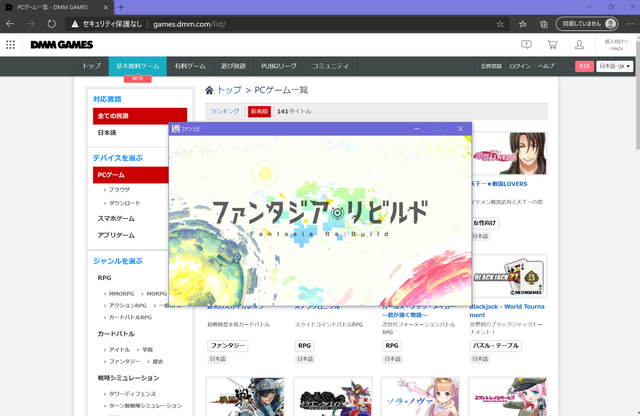Open the Blackjack game thumbnail

pyautogui.click(x=509, y=276)
